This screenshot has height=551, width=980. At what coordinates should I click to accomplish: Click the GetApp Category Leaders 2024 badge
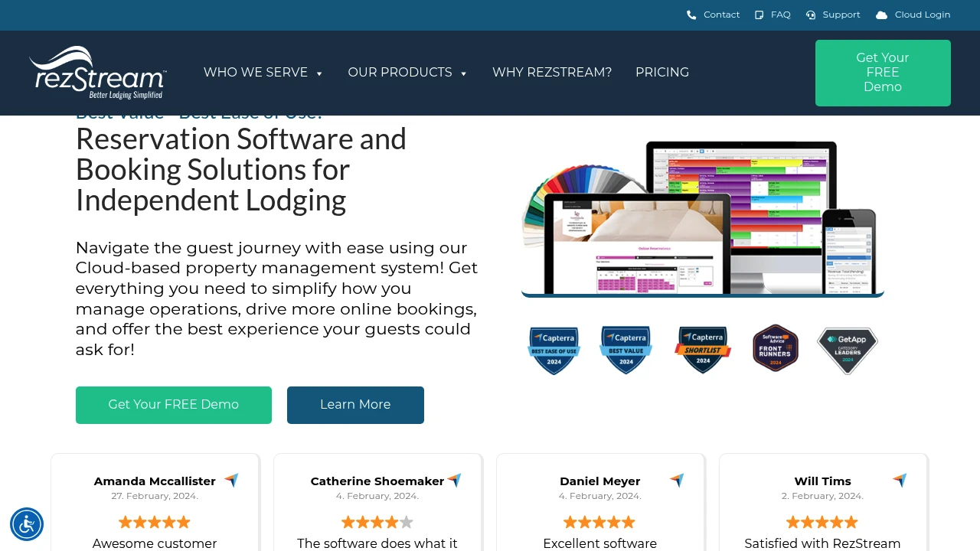pos(847,350)
